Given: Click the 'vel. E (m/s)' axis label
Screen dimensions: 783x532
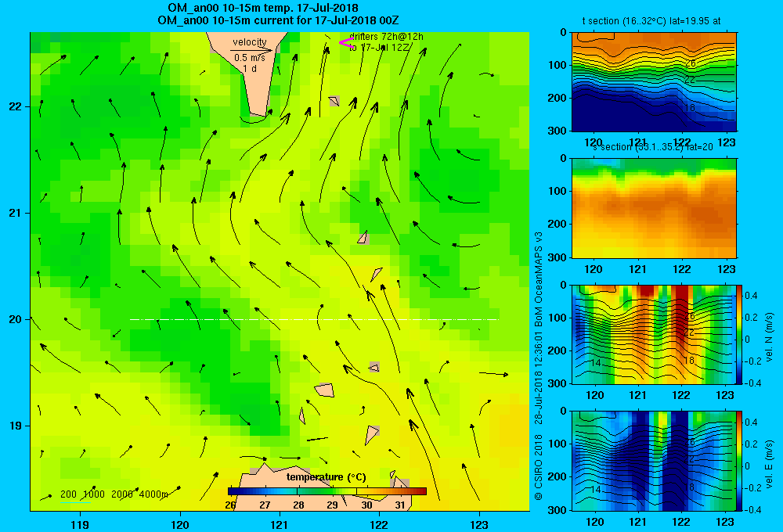Looking at the screenshot, I should 769,464.
